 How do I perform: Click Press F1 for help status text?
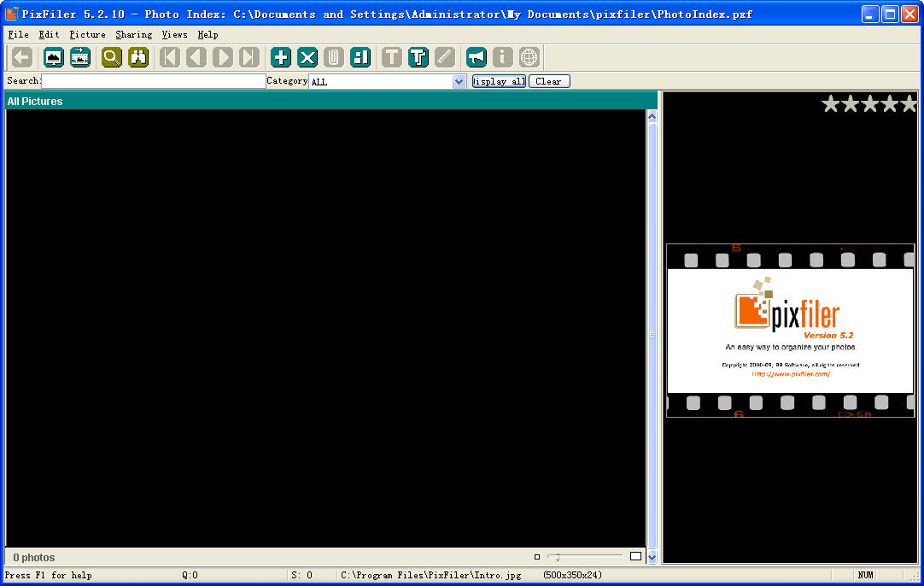pos(49,575)
